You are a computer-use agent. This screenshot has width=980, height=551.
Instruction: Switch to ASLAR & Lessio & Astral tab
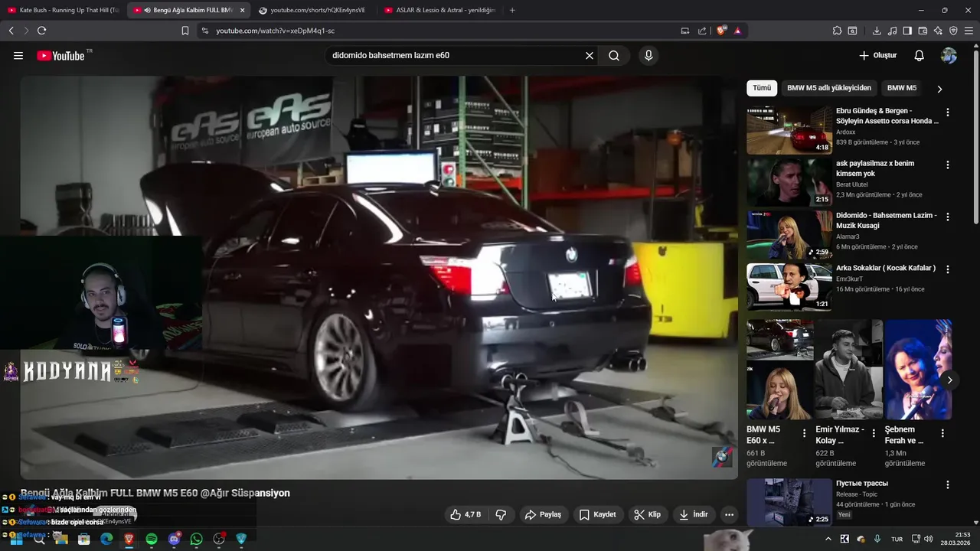pyautogui.click(x=439, y=10)
